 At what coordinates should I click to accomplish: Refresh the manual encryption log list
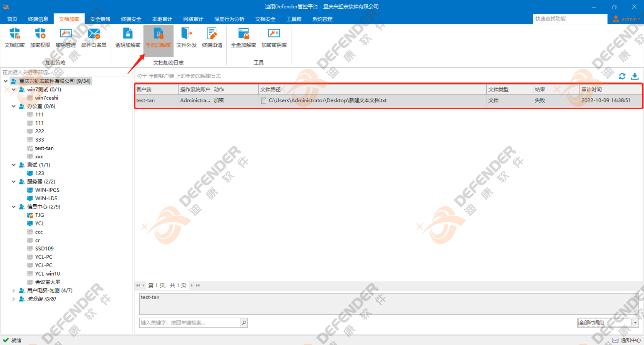pyautogui.click(x=622, y=76)
